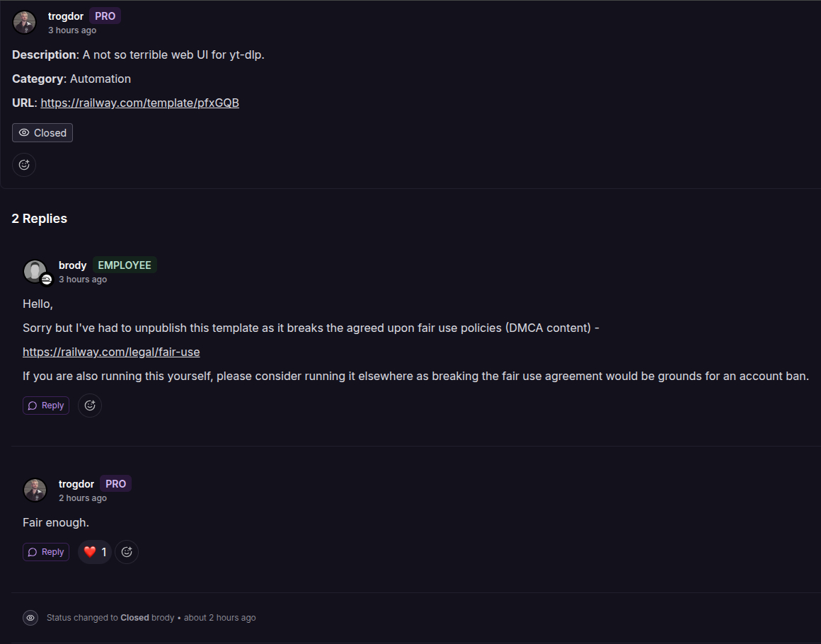Click the PRO badge in trogdor's reply

pos(115,484)
